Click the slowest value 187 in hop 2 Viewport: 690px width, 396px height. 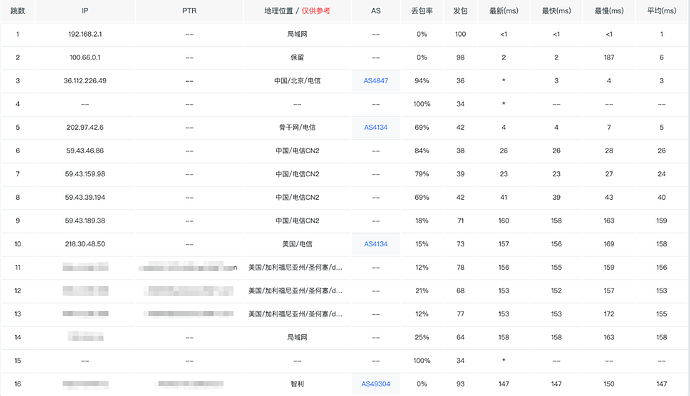tap(609, 57)
